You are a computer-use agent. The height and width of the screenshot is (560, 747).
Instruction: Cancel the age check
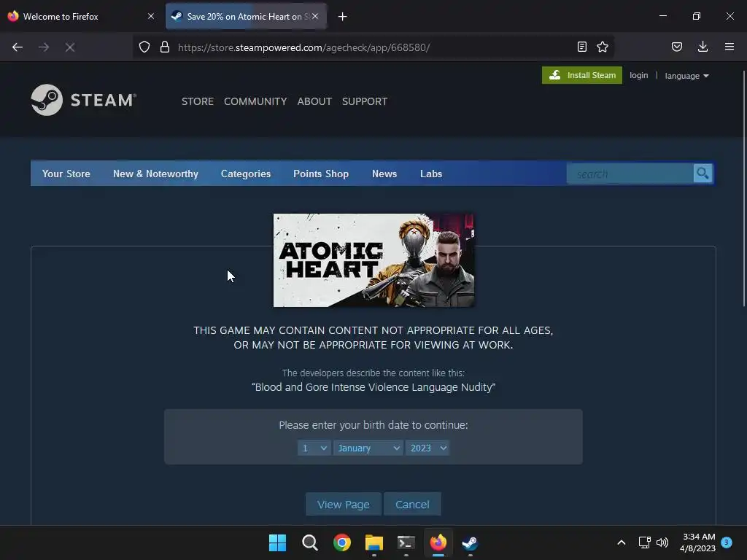click(412, 505)
